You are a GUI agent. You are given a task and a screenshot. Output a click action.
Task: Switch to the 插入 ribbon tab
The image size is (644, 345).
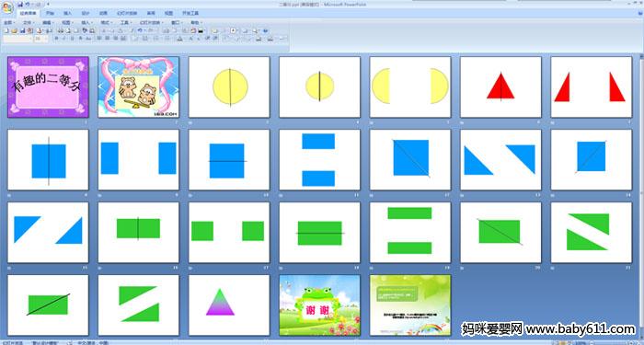click(68, 13)
